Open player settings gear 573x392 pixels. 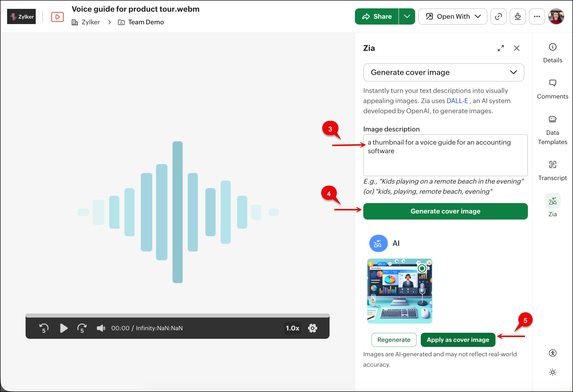pyautogui.click(x=313, y=328)
